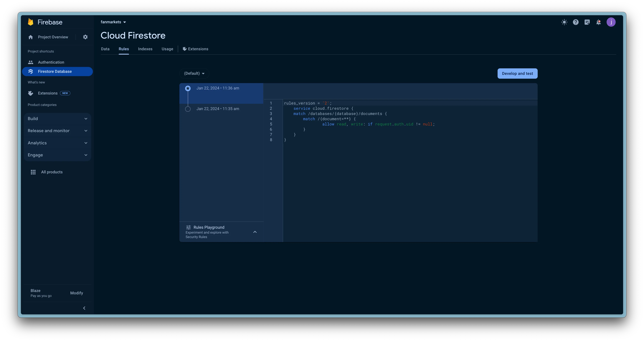
Task: Open the fanmarkets project dropdown
Action: click(113, 22)
